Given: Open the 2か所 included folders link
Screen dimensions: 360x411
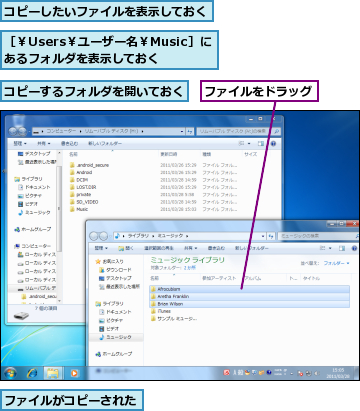Looking at the screenshot, I should [190, 268].
